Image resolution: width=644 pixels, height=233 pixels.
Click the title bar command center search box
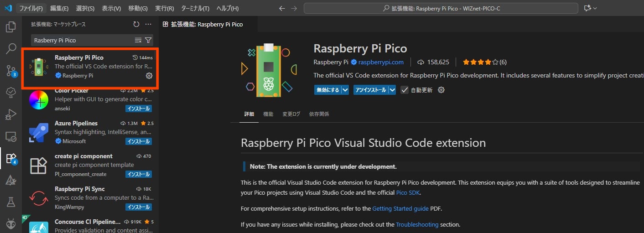point(441,8)
